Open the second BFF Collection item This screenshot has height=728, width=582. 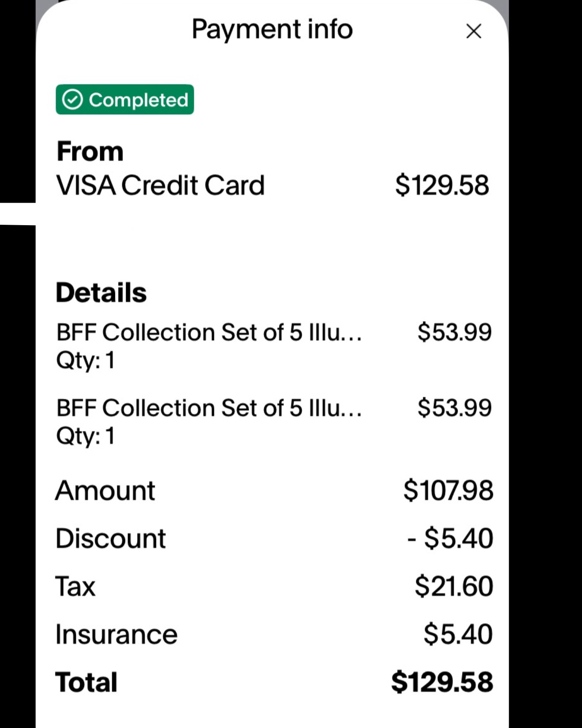point(209,408)
